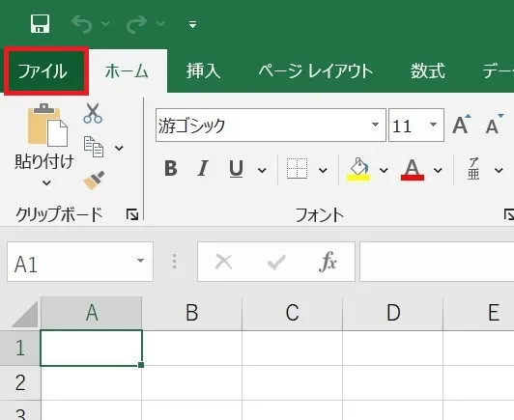The width and height of the screenshot is (514, 420).
Task: Click the Cut scissors icon
Action: (x=93, y=113)
